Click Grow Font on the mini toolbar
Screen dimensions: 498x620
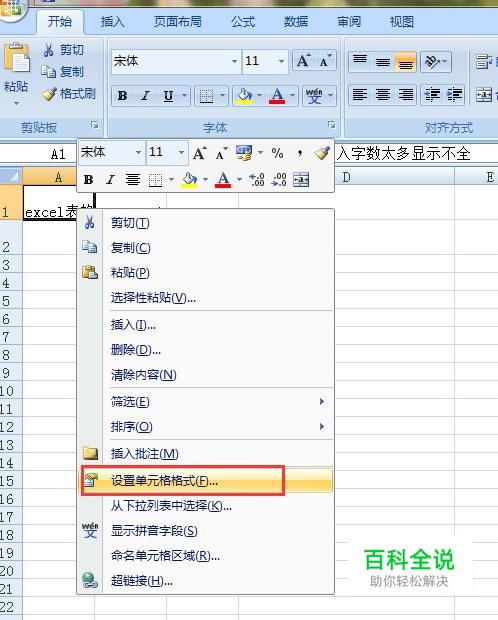[199, 153]
